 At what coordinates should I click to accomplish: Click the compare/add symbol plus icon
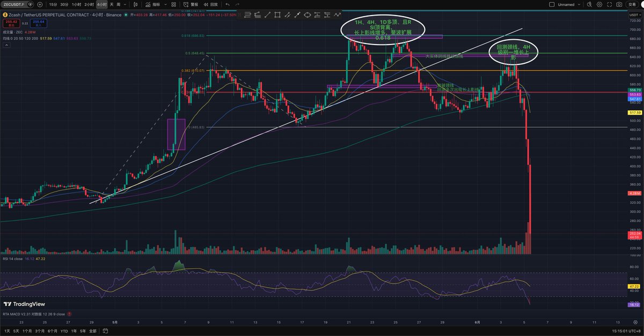coord(40,4)
